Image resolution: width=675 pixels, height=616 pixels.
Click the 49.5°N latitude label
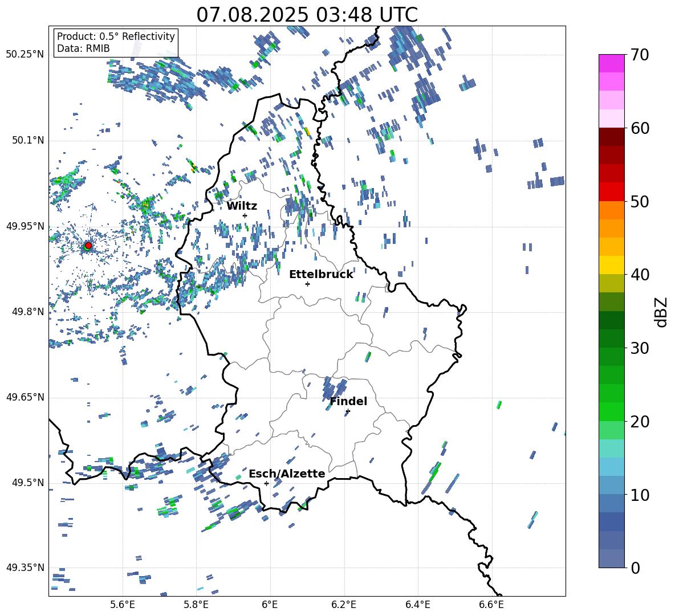[x=27, y=483]
